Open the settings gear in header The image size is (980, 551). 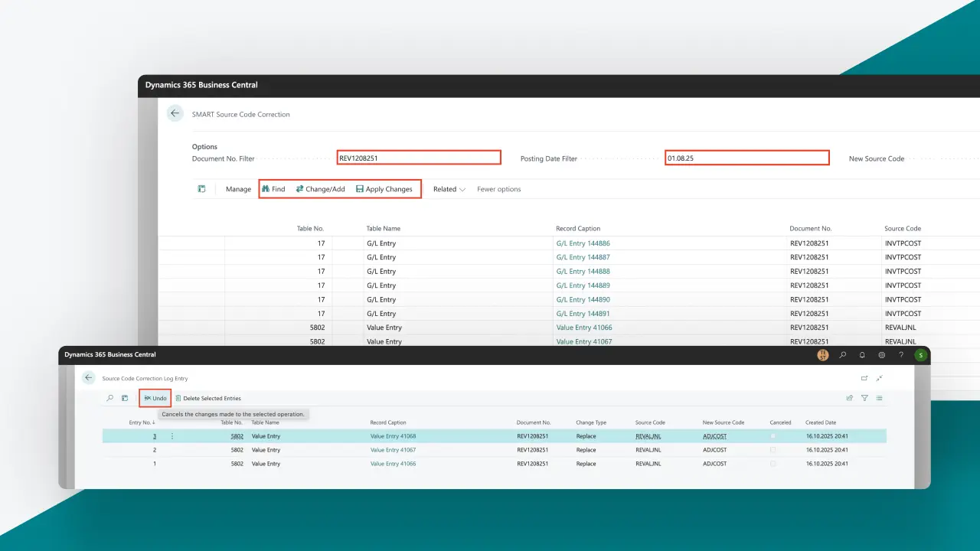882,355
